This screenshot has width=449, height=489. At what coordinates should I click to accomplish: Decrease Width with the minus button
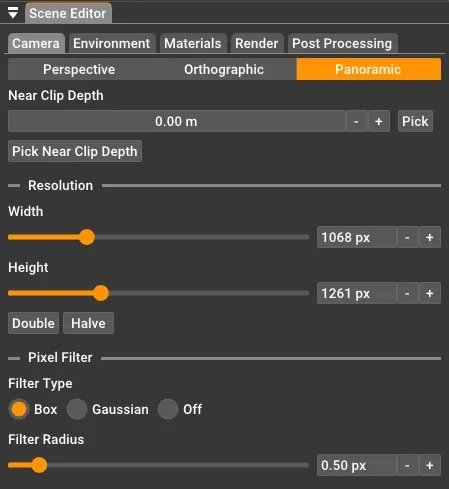pos(407,237)
